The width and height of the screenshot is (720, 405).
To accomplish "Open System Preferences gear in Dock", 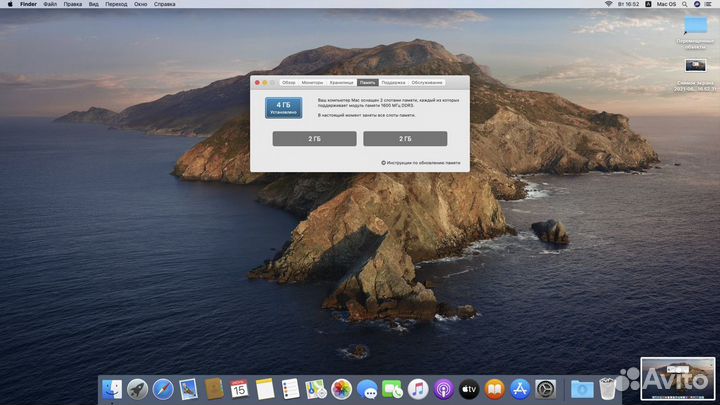I will point(546,389).
